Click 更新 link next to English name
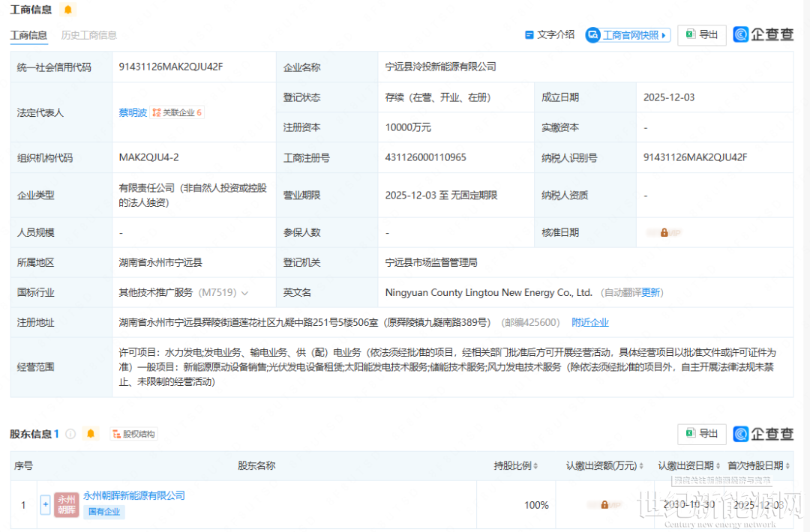Viewport: 810px width, 532px height. pos(651,292)
